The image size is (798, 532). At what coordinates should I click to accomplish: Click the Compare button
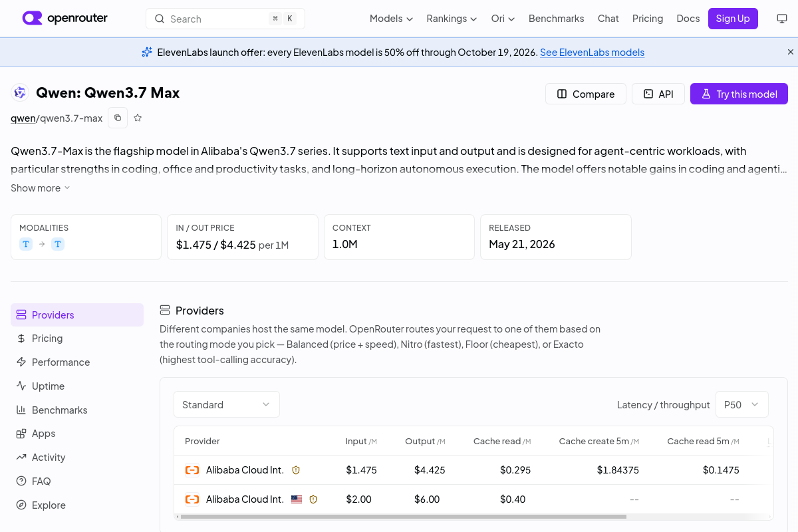coord(585,94)
